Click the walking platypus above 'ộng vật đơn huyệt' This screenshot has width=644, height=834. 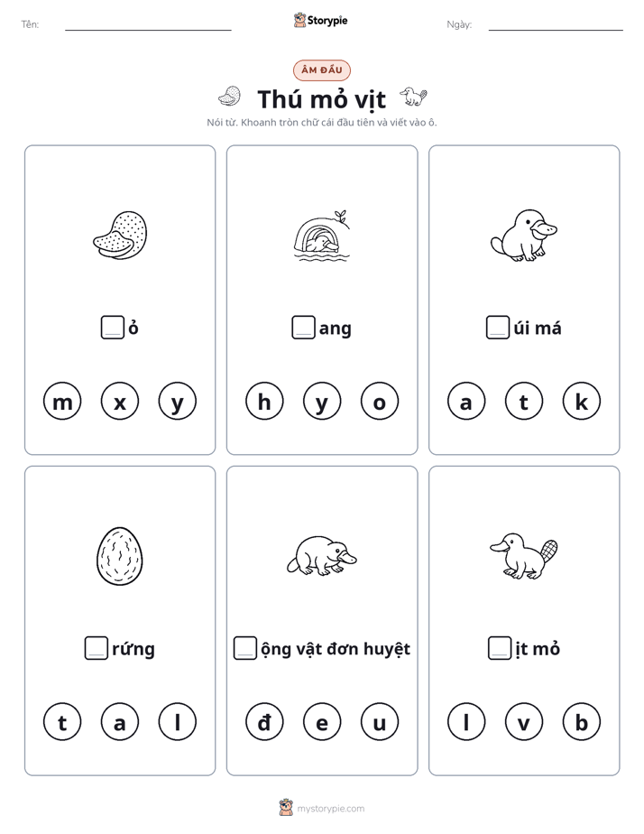tap(322, 556)
